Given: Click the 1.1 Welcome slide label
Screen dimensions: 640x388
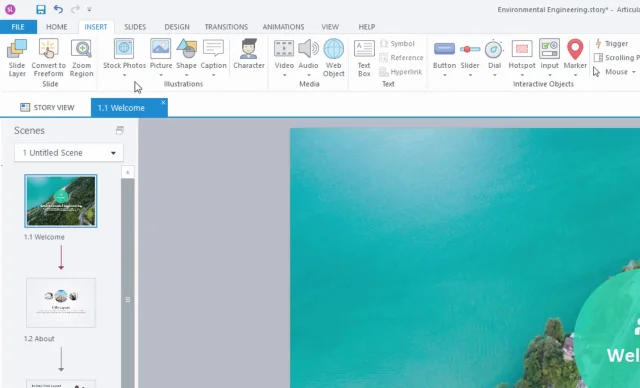Looking at the screenshot, I should (x=44, y=237).
